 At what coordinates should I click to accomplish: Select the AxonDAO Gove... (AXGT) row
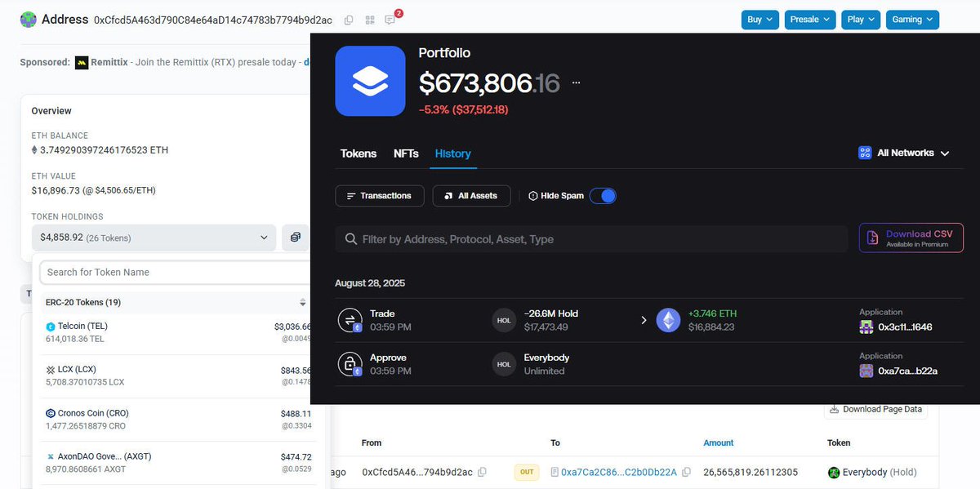179,463
